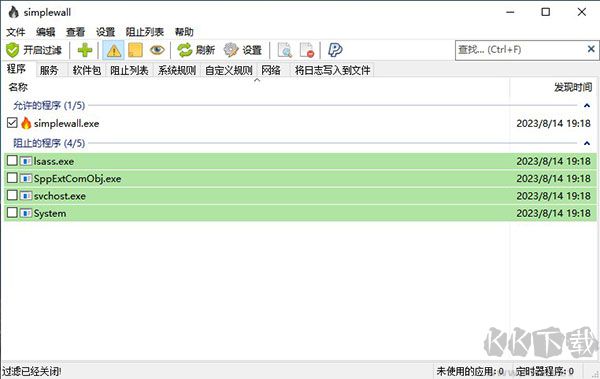Select the lsass.exe row name
Viewport: 600px width, 379px height.
pyautogui.click(x=54, y=161)
